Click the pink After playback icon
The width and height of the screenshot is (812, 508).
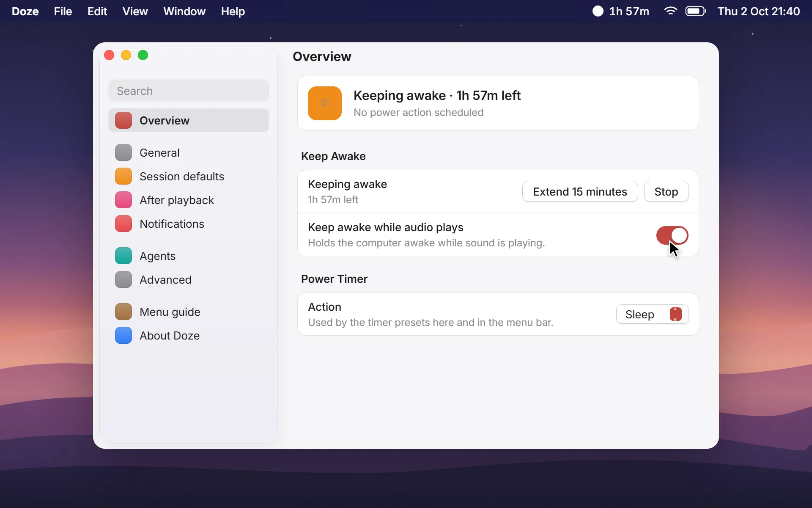[x=123, y=200]
